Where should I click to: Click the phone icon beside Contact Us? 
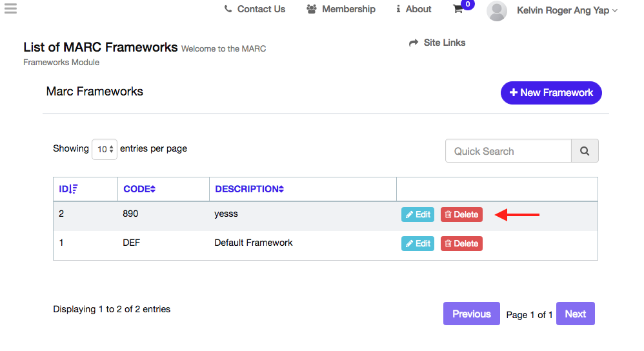pyautogui.click(x=228, y=9)
